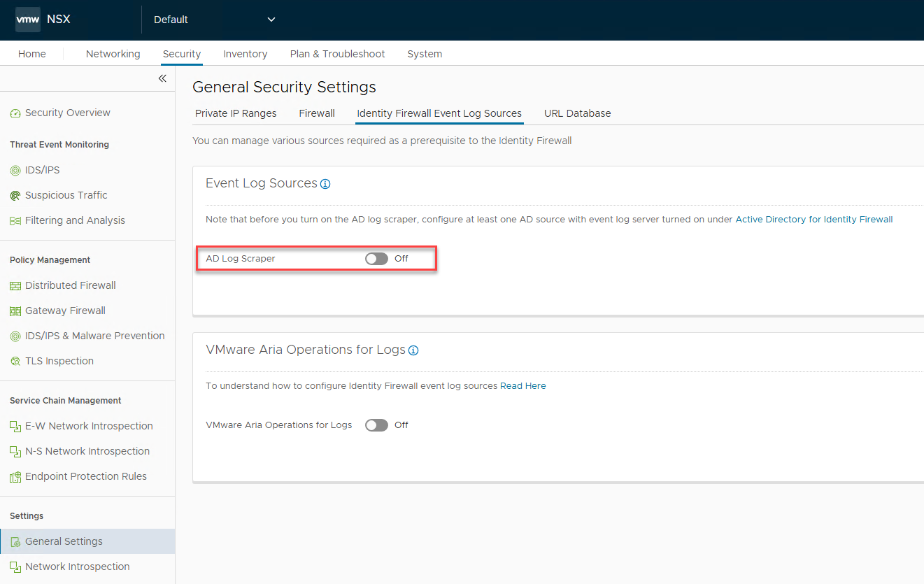The width and height of the screenshot is (924, 584).
Task: Click the Distributed Firewall icon
Action: coord(15,286)
